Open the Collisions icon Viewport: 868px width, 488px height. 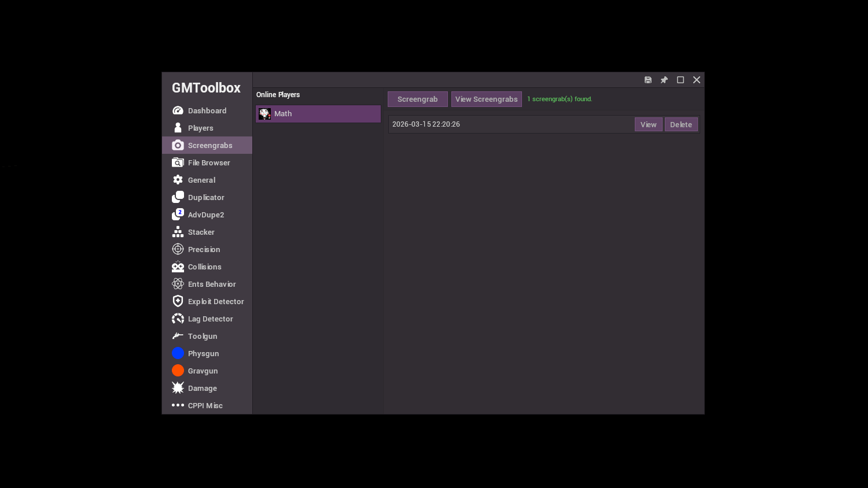(x=178, y=267)
